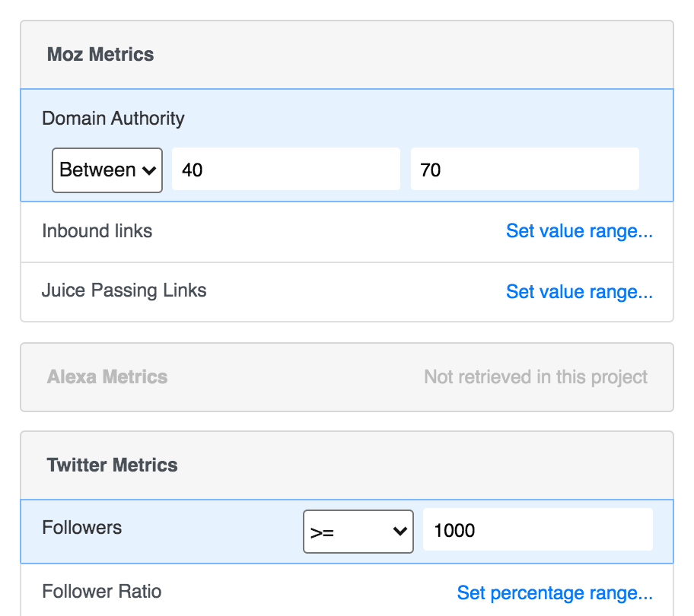The height and width of the screenshot is (616, 694).
Task: Click the Inbound links label
Action: pyautogui.click(x=97, y=231)
